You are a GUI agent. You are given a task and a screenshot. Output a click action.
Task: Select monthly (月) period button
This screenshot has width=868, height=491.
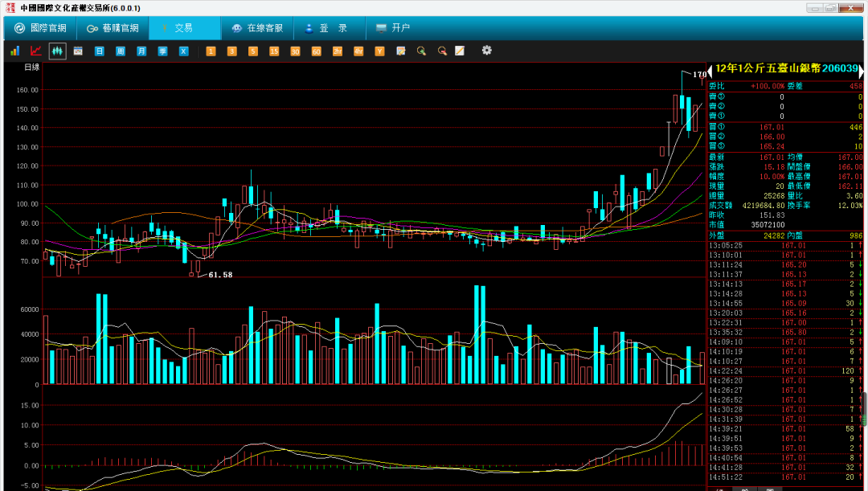(141, 51)
